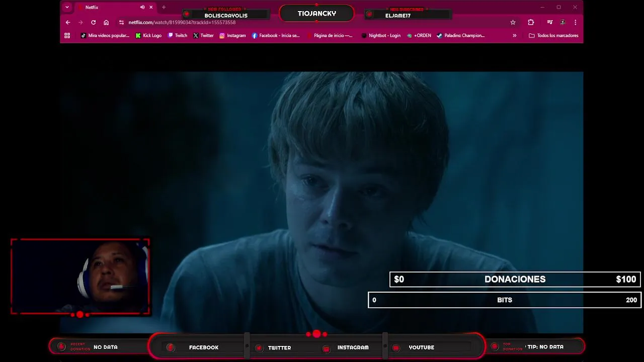Open the browser extensions menu
Screen dimensions: 644x362
point(531,22)
